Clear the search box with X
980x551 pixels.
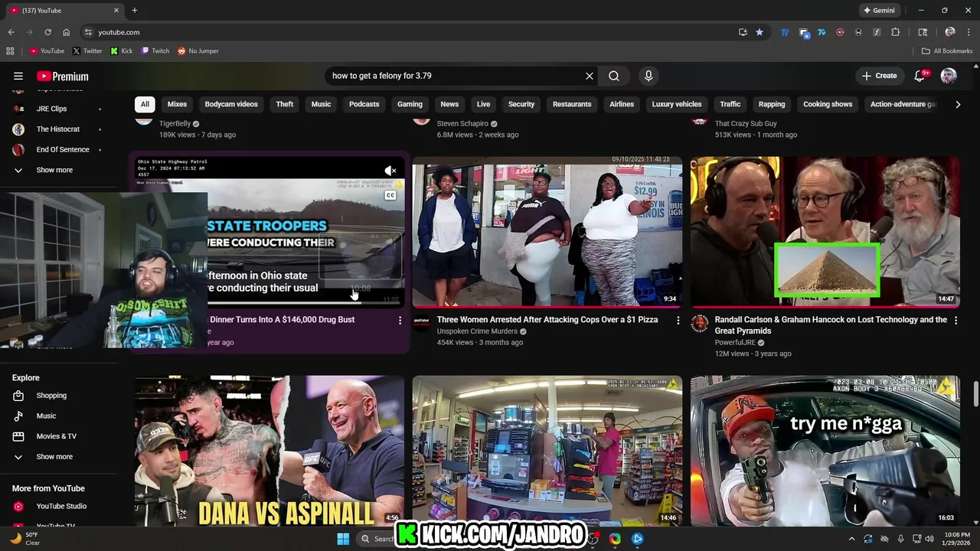click(x=589, y=76)
